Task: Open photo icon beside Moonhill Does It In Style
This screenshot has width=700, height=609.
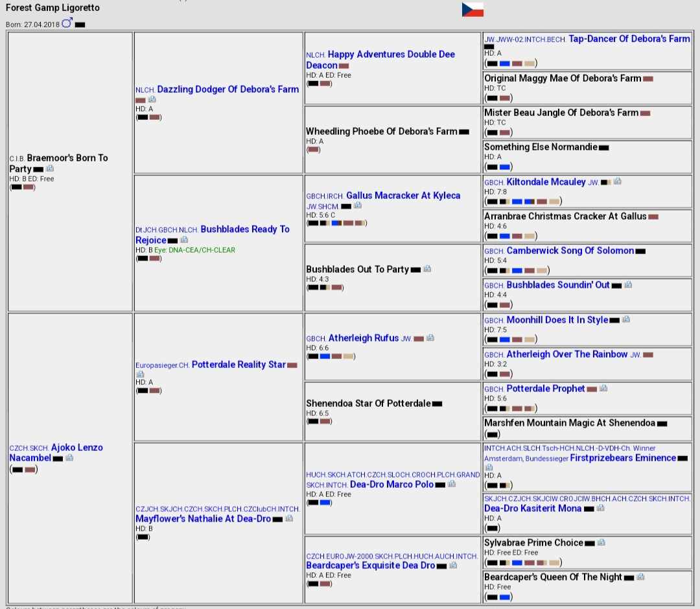Action: click(x=626, y=319)
